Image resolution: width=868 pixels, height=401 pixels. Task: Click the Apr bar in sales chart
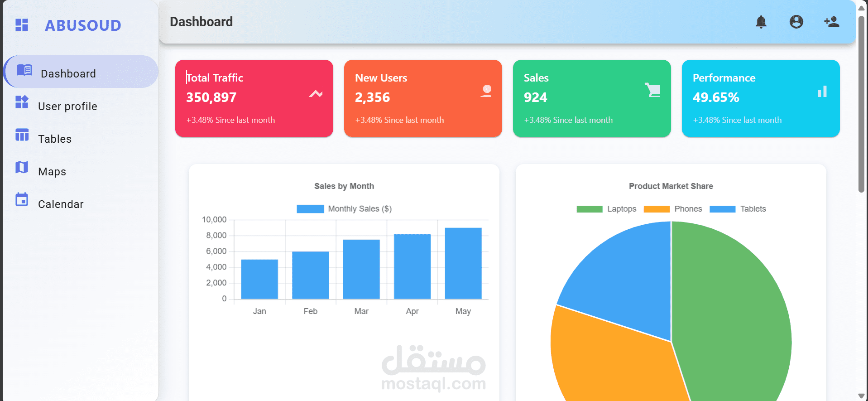(412, 266)
